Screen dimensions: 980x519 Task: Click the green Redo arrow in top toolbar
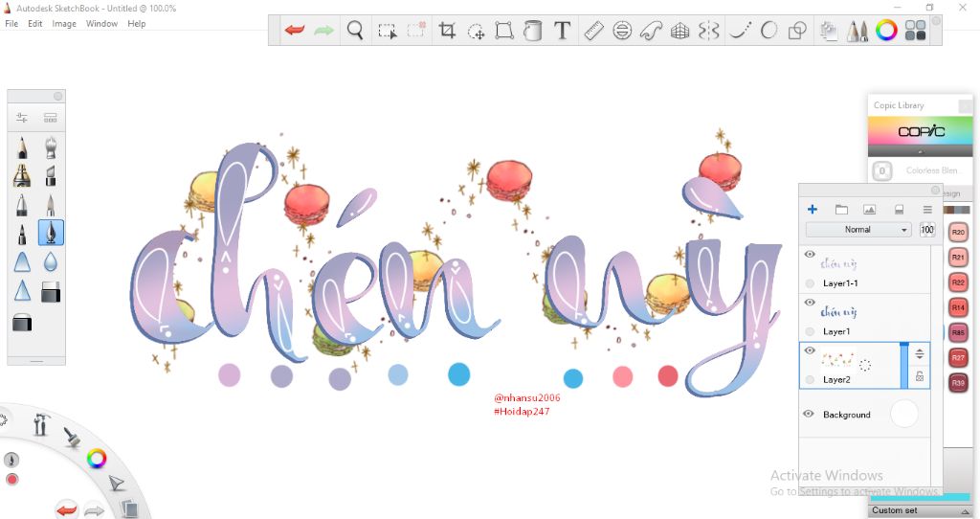click(x=323, y=30)
